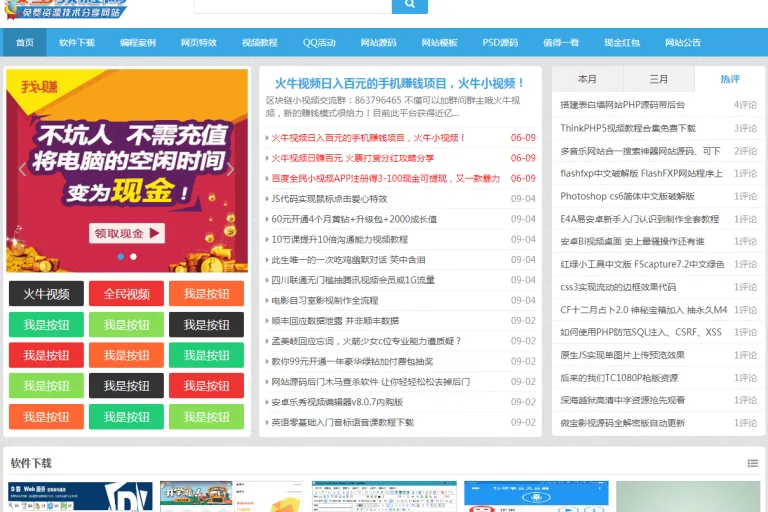Click inside the search input box

pos(293,5)
